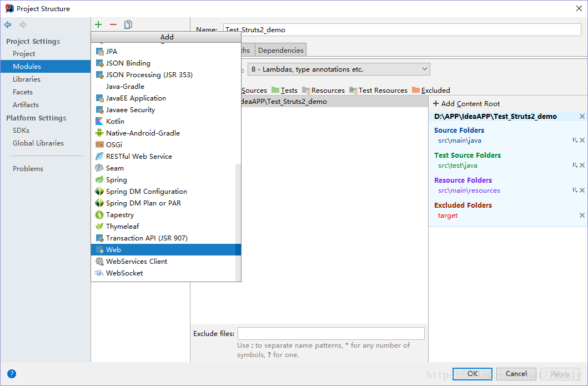Click the Transaction API (JSR 907) icon

coord(99,238)
